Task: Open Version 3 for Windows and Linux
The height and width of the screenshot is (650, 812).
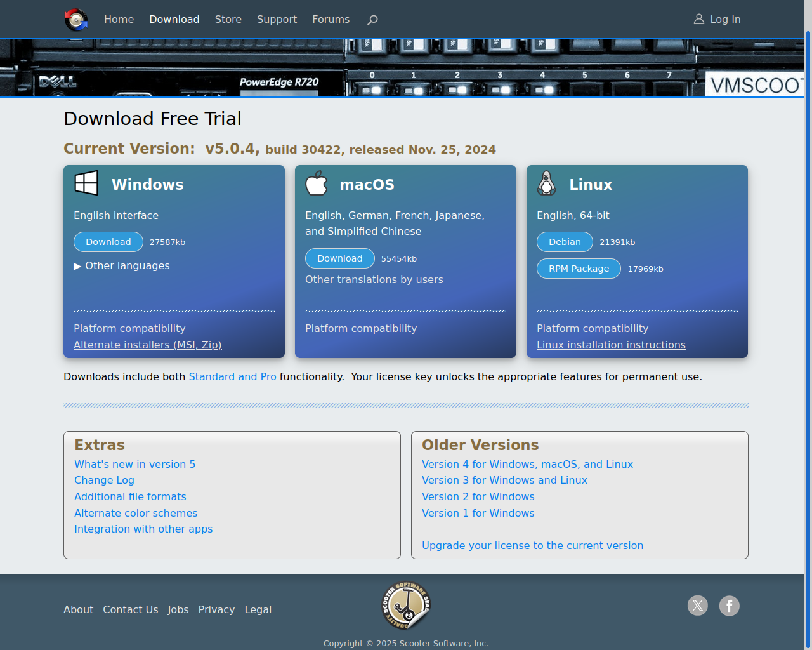Action: coord(504,480)
